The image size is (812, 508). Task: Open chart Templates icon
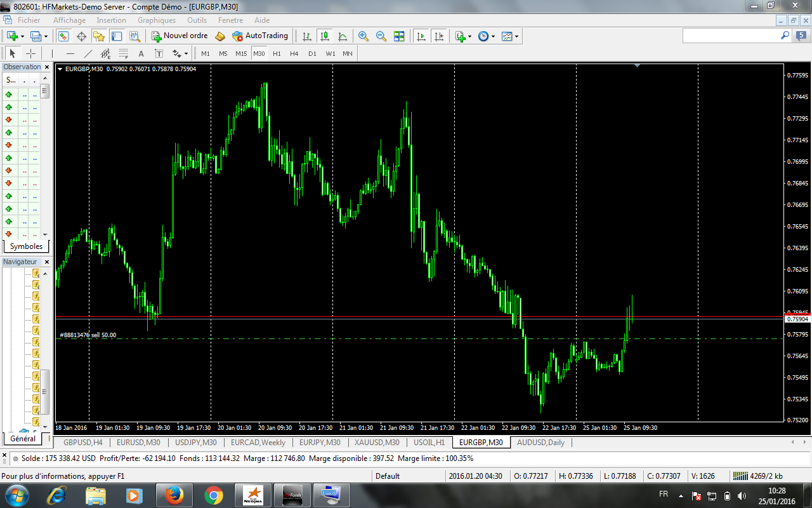pyautogui.click(x=507, y=36)
